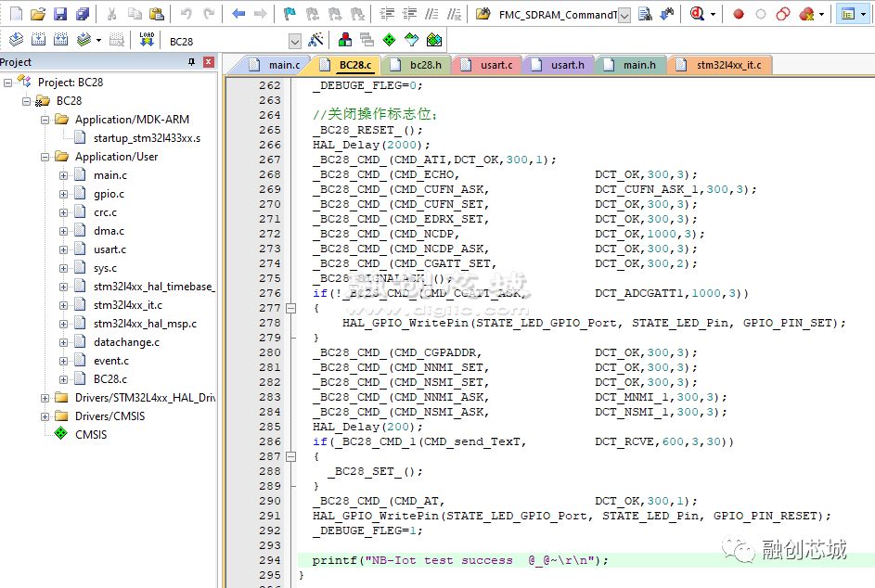Close the Project panel with red X
875x588 pixels.
209,62
